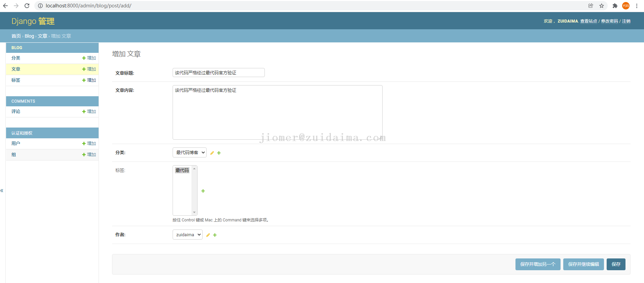Image resolution: width=644 pixels, height=283 pixels.
Task: Open 分类 in the BLOG sidebar
Action: 16,58
